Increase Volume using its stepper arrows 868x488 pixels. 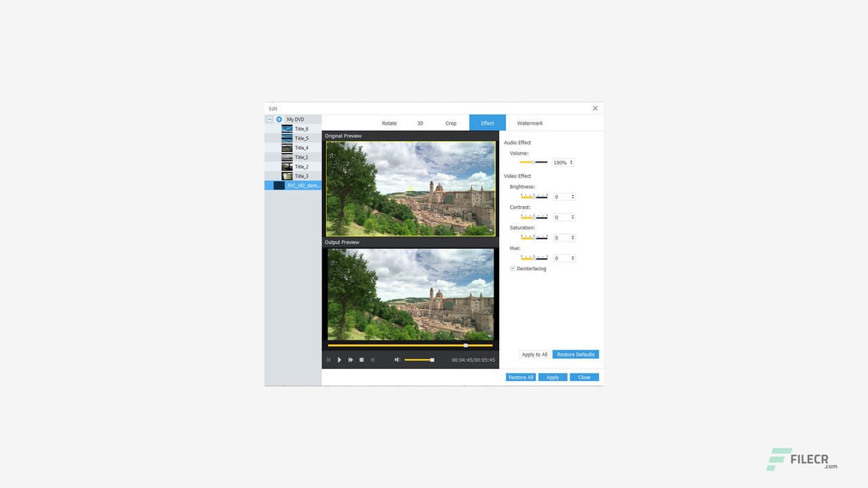[x=572, y=162]
